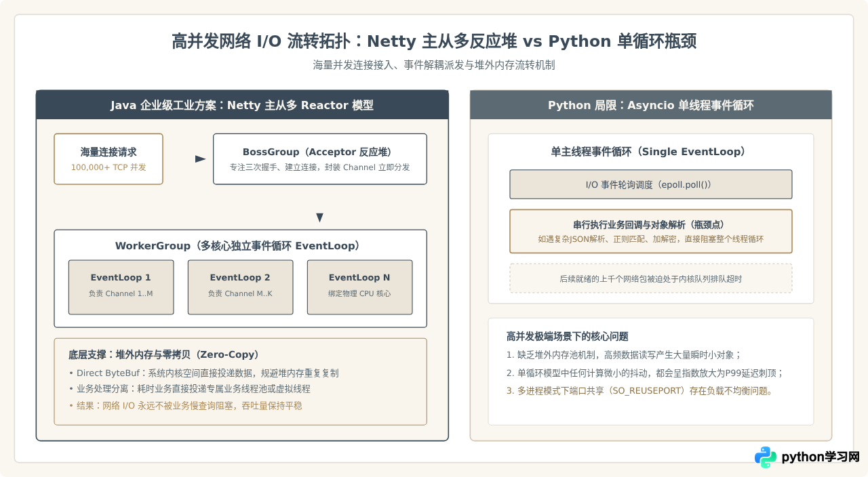Image resolution: width=868 pixels, height=477 pixels.
Task: Click the python学习网 site name
Action: coord(821,457)
